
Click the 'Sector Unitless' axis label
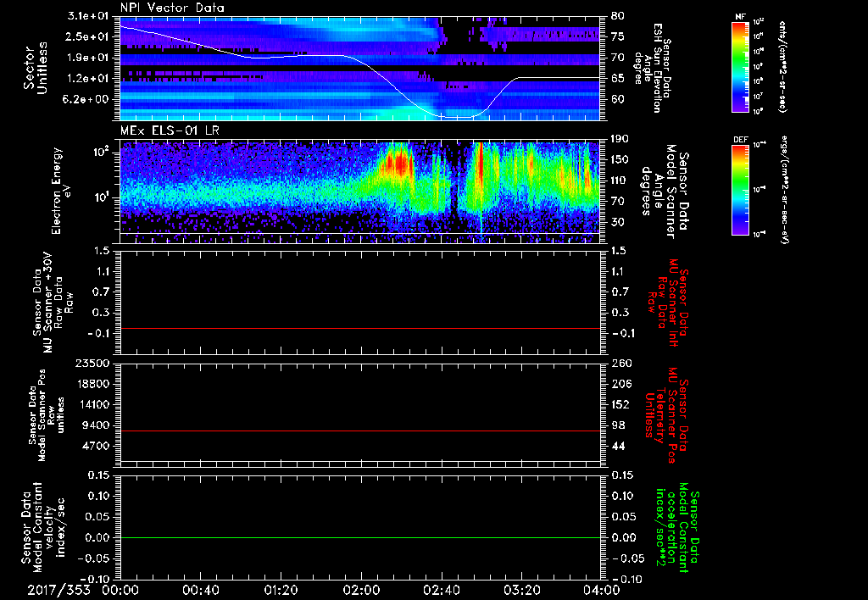click(x=36, y=68)
